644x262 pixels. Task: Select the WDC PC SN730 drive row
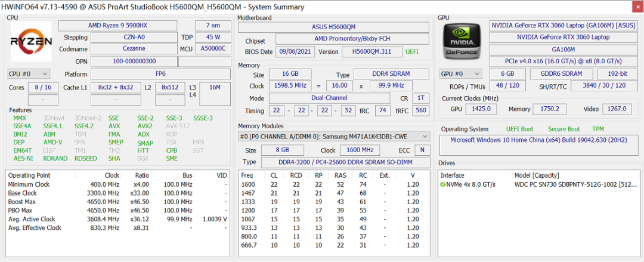click(x=538, y=184)
